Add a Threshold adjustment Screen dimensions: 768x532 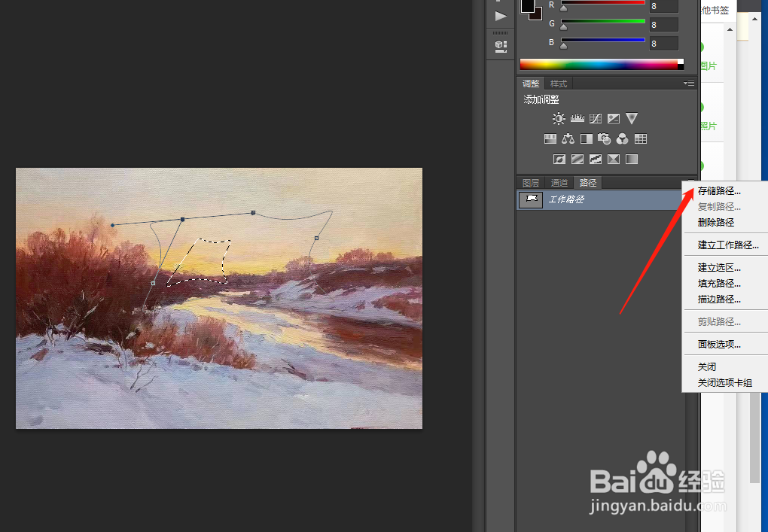click(595, 159)
